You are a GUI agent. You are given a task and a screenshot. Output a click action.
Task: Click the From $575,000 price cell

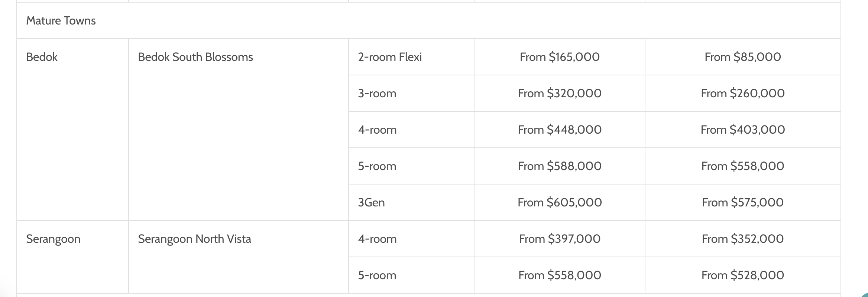pos(743,202)
